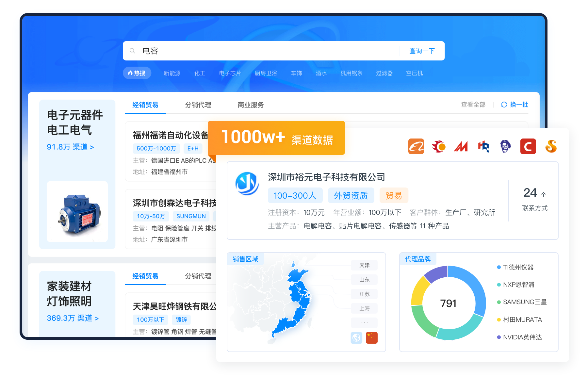Image resolution: width=588 pixels, height=392 pixels.
Task: Choose the 新能源 hot keyword
Action: point(172,73)
